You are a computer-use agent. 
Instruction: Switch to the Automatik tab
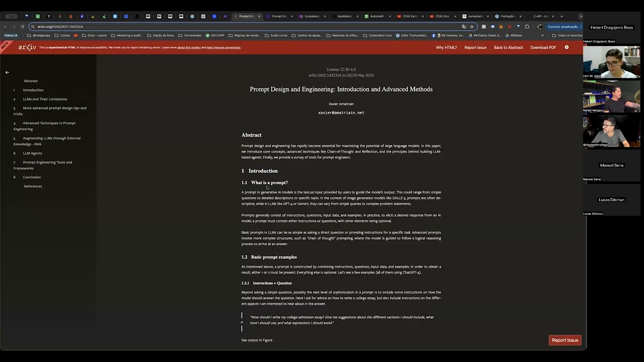[377, 16]
